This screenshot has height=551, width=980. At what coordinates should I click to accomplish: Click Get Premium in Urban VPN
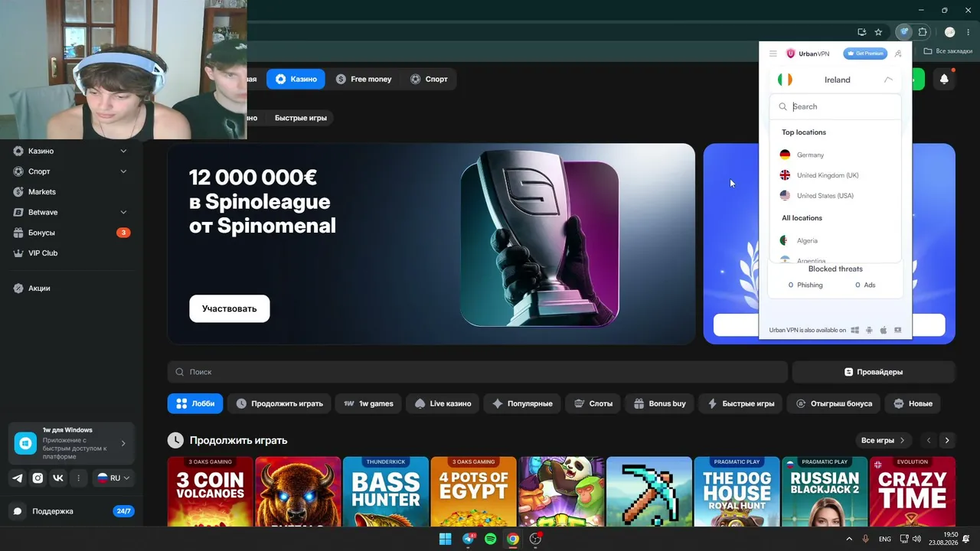click(x=865, y=54)
